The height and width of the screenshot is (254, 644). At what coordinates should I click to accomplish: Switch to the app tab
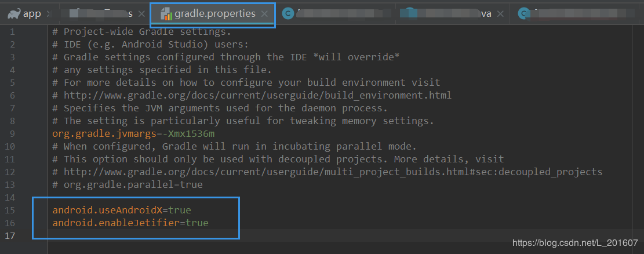pyautogui.click(x=31, y=14)
